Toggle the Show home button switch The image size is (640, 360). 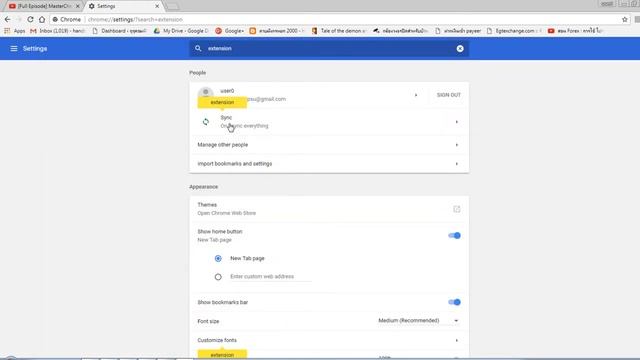point(454,236)
